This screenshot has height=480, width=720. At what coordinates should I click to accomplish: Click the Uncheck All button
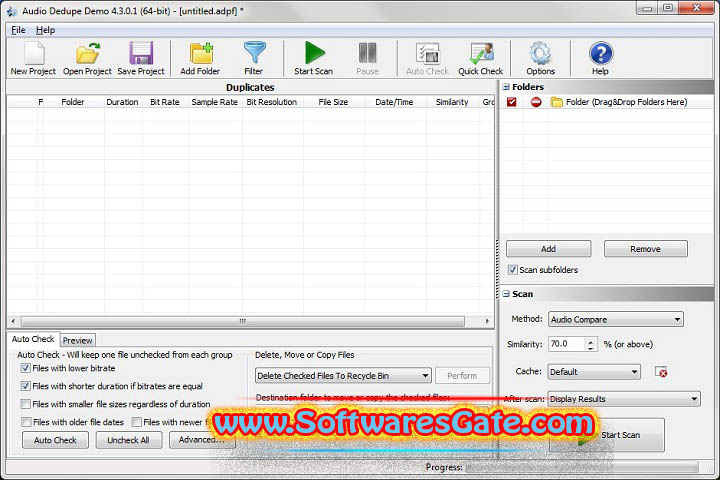click(x=129, y=440)
